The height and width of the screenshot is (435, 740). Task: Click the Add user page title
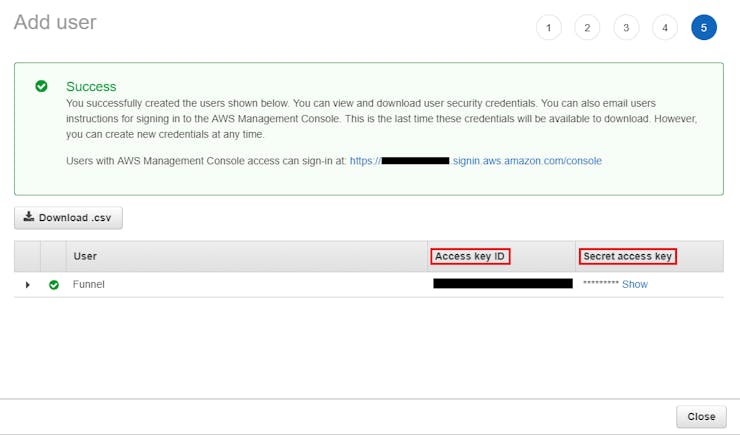point(55,22)
